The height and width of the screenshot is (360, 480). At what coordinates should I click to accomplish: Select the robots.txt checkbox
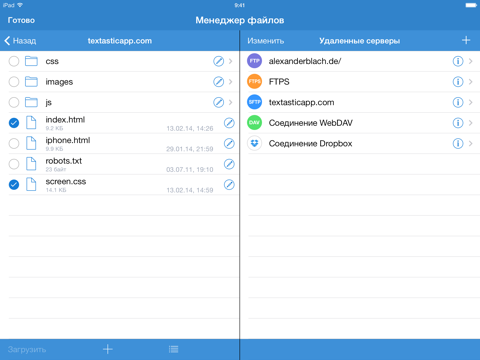pos(14,164)
